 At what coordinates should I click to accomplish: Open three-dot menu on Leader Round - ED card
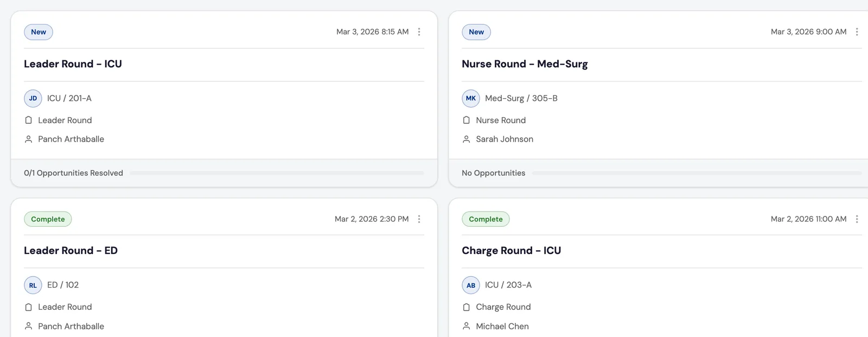(x=419, y=219)
